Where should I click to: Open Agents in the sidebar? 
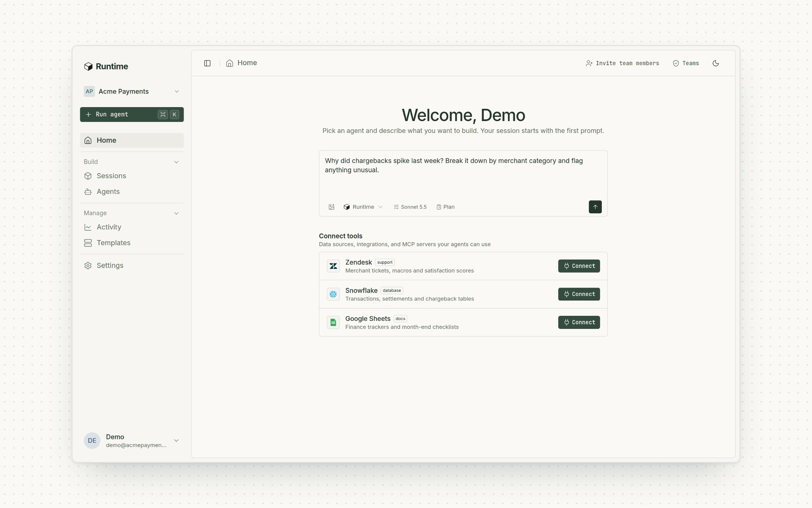pyautogui.click(x=132, y=191)
